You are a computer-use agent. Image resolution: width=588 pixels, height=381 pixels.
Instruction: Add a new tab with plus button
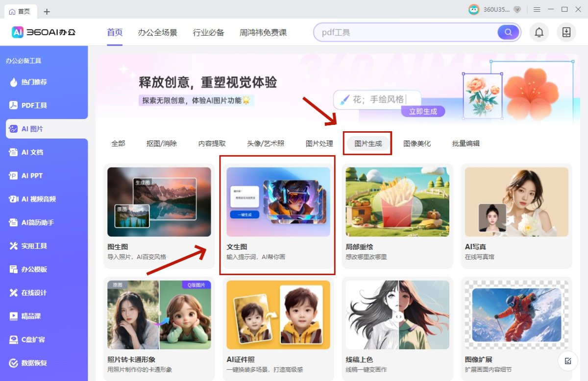(x=47, y=11)
